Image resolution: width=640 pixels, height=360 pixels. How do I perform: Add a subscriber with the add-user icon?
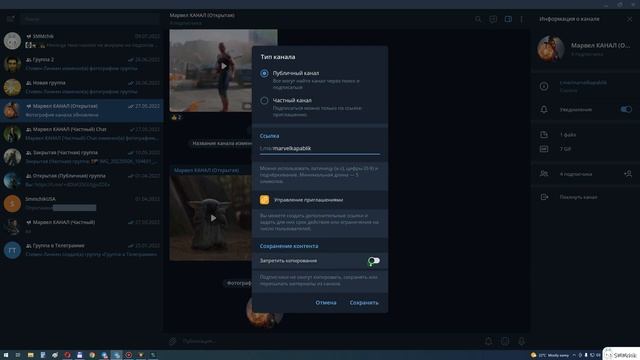628,174
